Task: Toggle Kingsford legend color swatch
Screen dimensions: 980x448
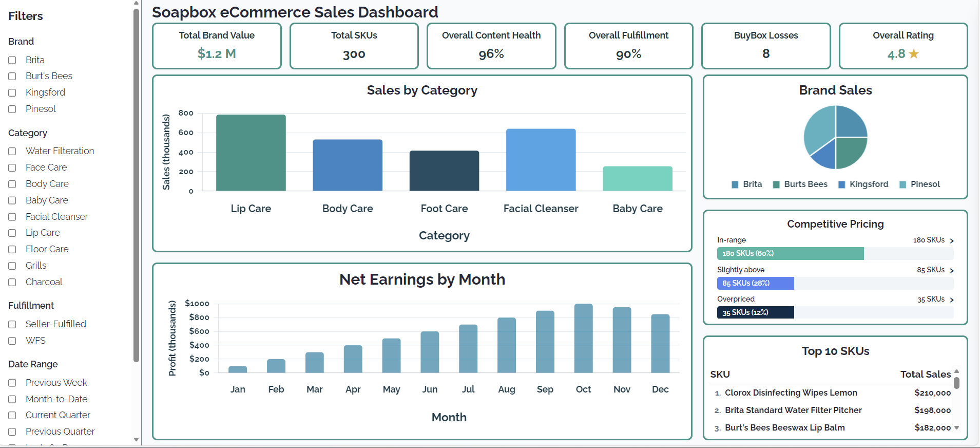Action: click(x=842, y=184)
